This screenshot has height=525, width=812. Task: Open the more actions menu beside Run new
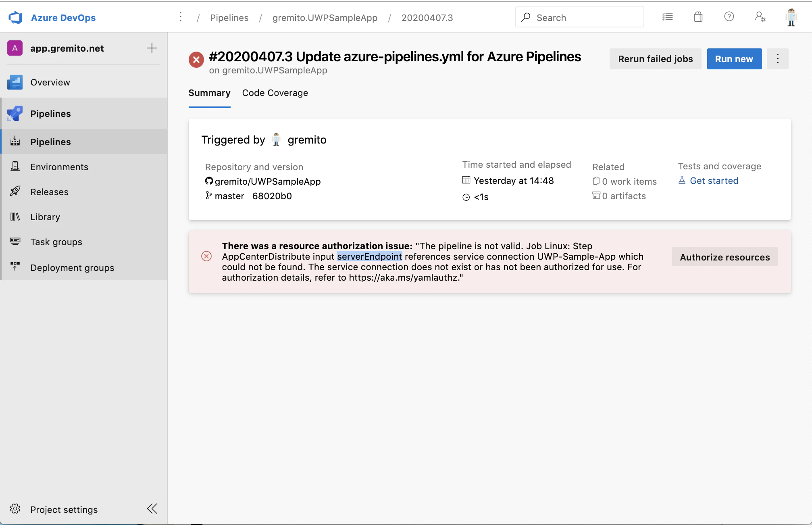(778, 59)
